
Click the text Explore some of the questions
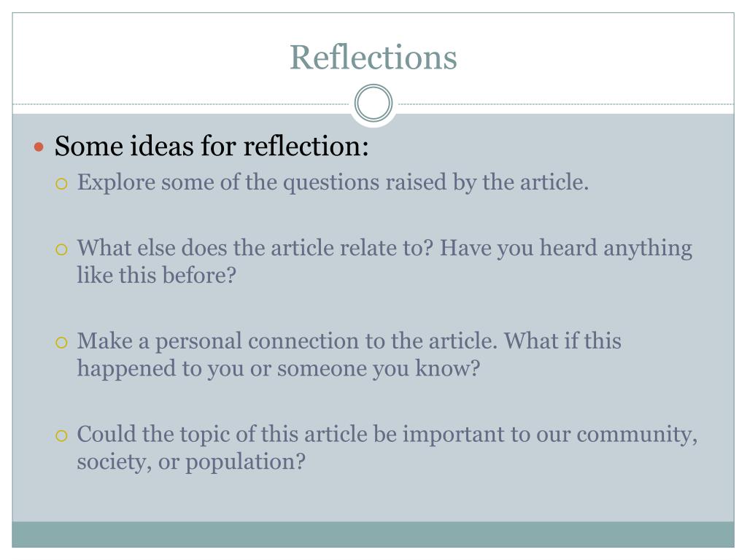click(x=333, y=182)
